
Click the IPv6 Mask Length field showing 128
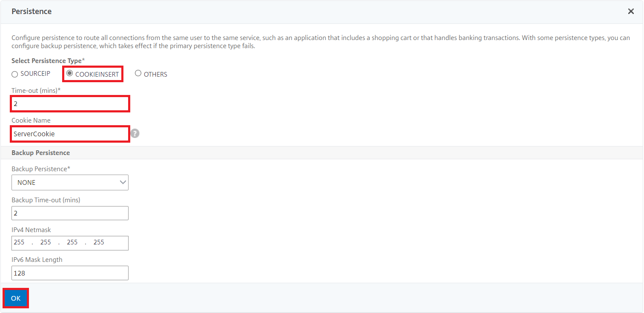tap(70, 273)
